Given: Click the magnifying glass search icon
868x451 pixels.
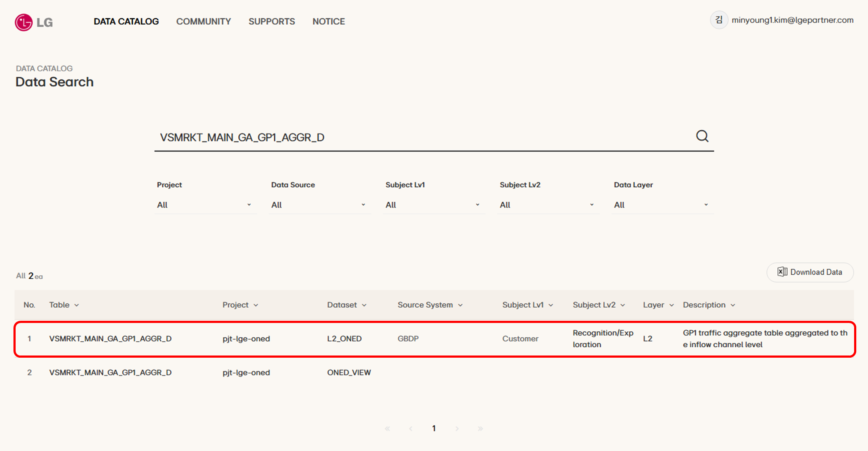Looking at the screenshot, I should coord(702,136).
